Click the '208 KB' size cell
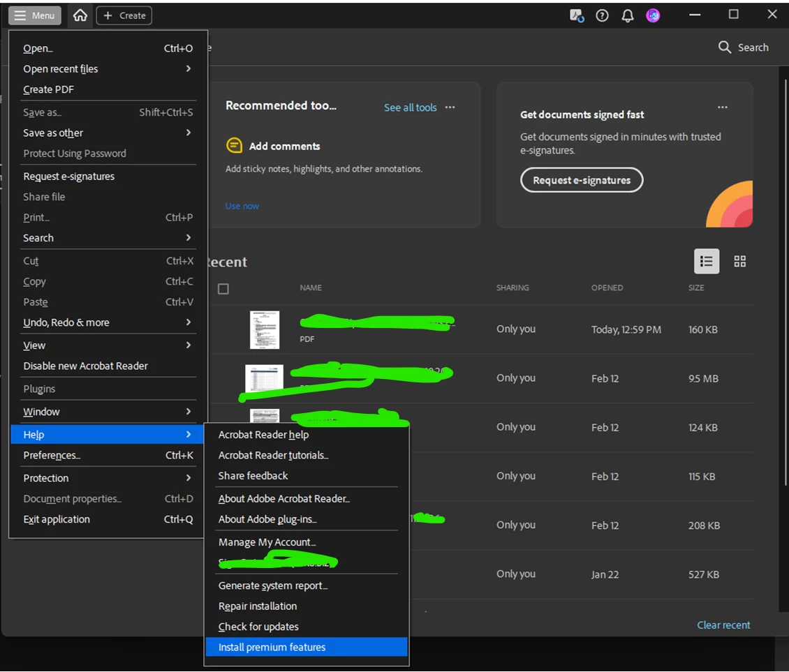The height and width of the screenshot is (672, 789). [x=704, y=525]
